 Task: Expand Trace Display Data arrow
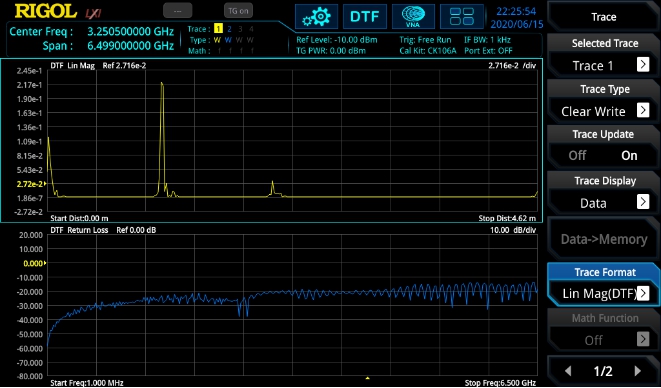[643, 202]
